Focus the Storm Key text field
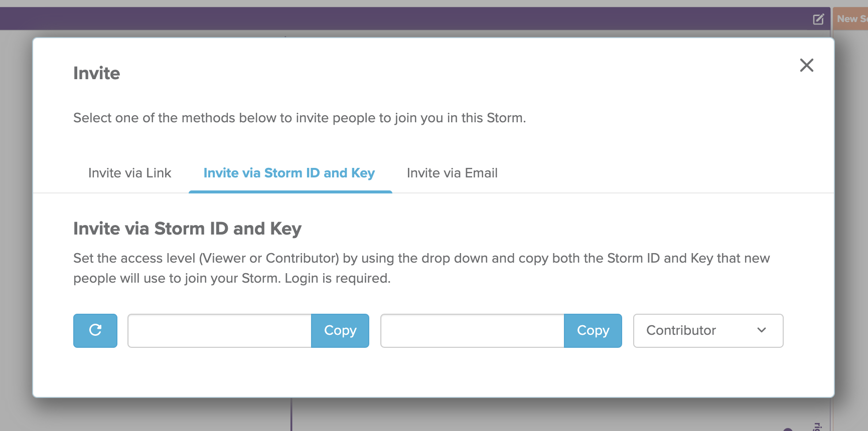868x431 pixels. (x=473, y=331)
